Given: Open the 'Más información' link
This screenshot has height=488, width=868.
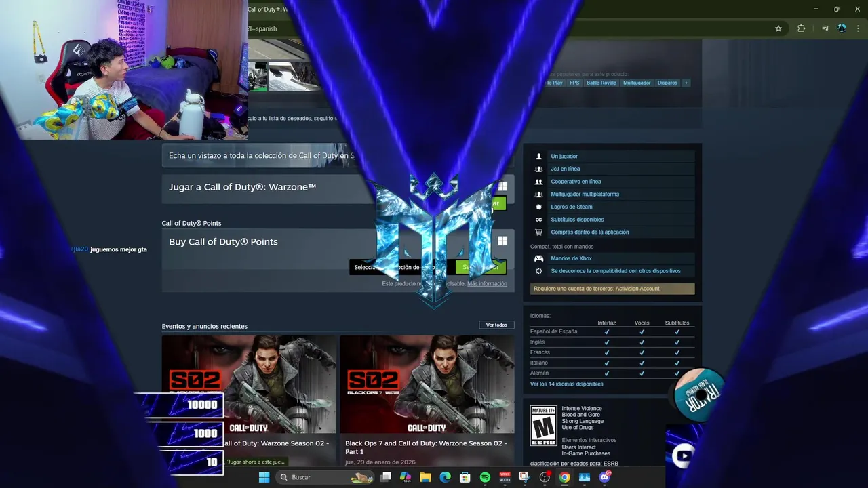Looking at the screenshot, I should 487,283.
